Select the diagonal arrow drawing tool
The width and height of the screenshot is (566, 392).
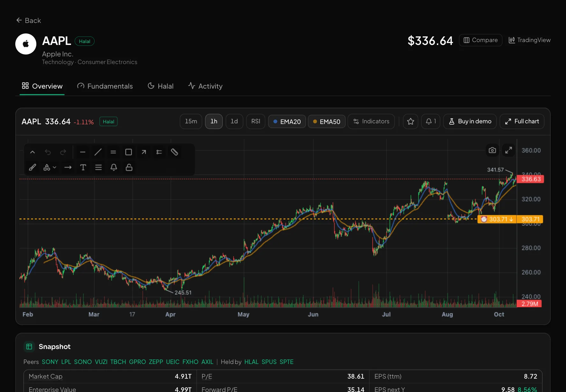(144, 152)
